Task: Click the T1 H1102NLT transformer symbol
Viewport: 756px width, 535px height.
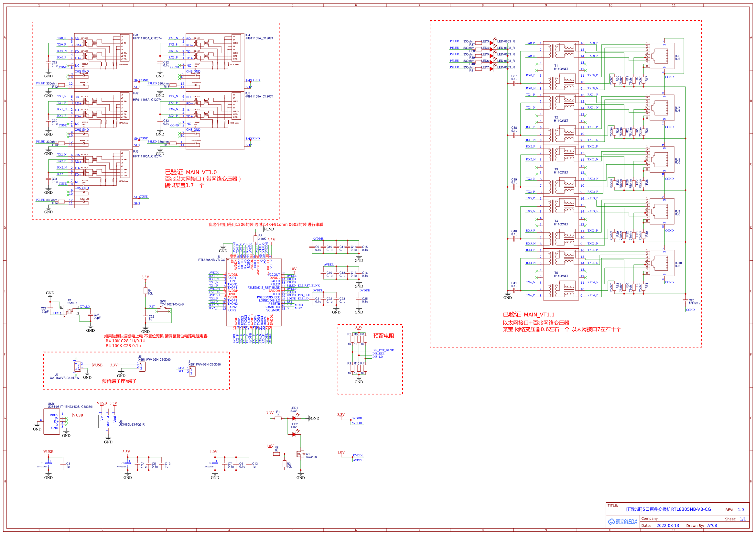Action: (561, 66)
